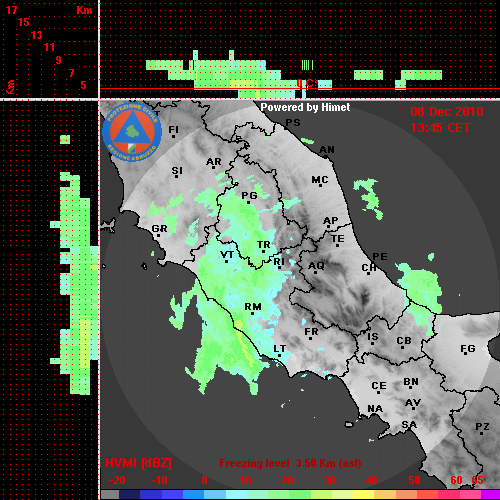The image size is (500, 500).
Task: Click the 15 km height label
Action: [24, 22]
